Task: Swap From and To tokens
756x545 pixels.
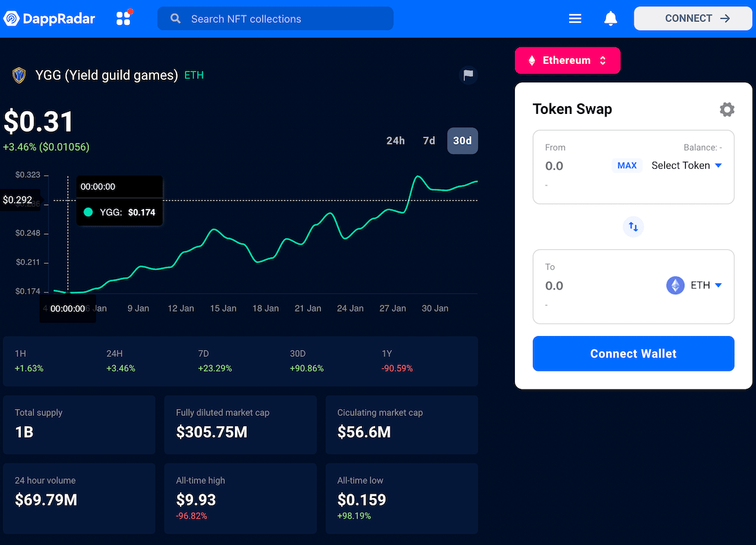Action: (633, 226)
